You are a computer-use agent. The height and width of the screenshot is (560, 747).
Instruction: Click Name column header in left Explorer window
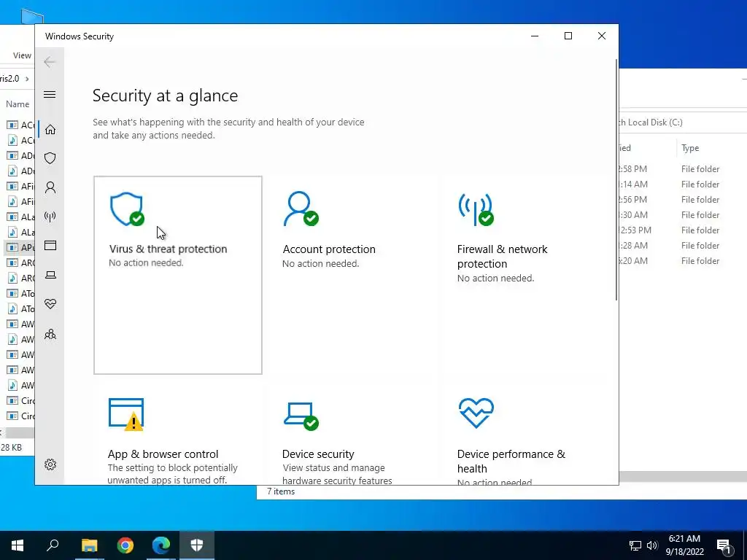point(18,104)
